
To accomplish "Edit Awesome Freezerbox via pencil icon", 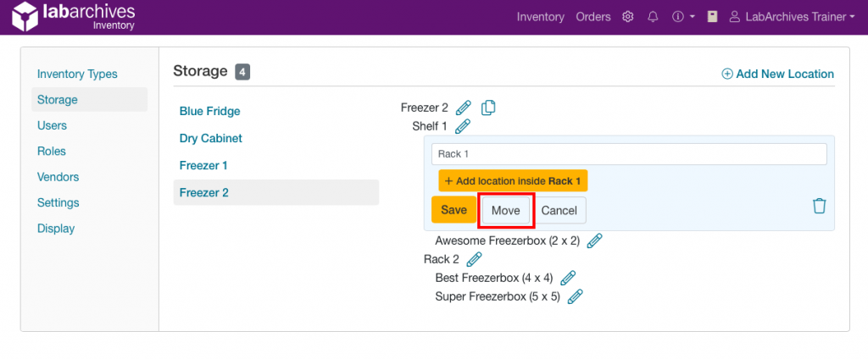I will [x=594, y=240].
